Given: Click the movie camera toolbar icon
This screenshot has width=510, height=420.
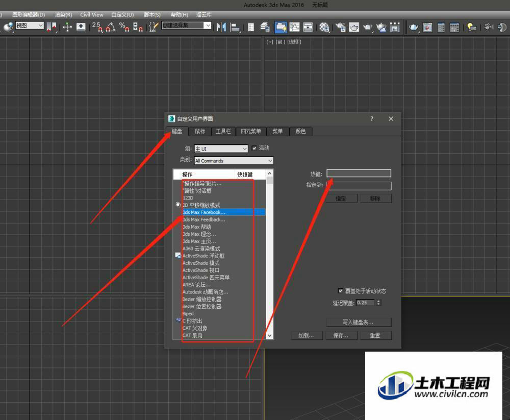Looking at the screenshot, I should [x=489, y=27].
